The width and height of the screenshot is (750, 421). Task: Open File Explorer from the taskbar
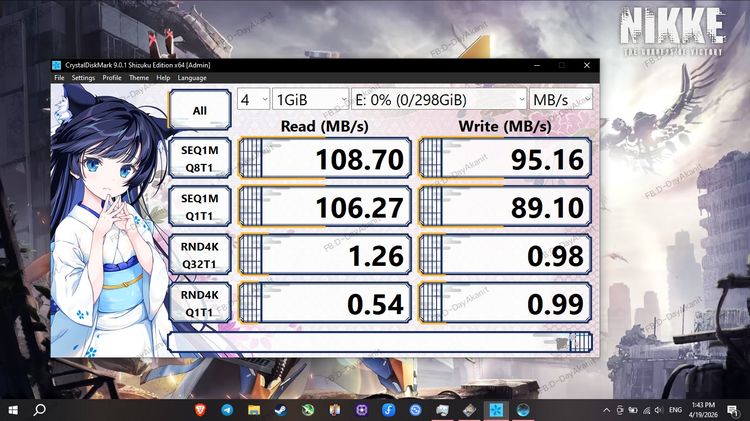(254, 410)
